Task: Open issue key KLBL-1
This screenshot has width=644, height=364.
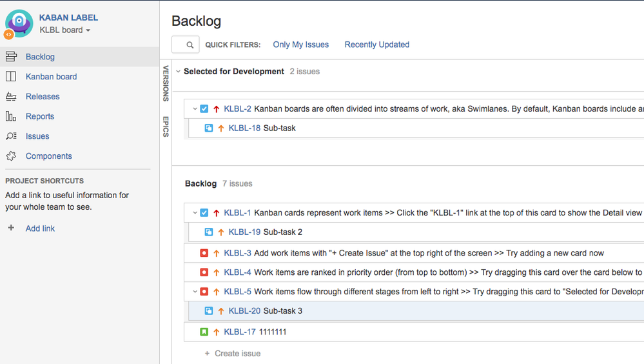Action: [237, 212]
